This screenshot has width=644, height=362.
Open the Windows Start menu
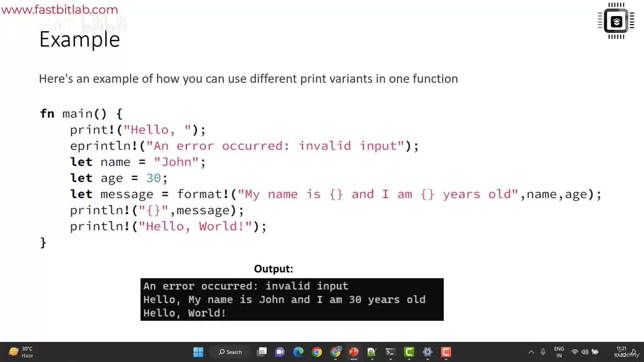[198, 352]
